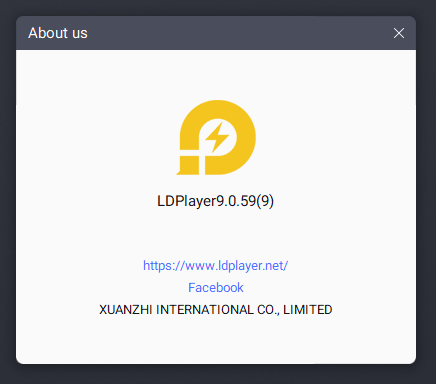Click the About us dialog title
This screenshot has width=436, height=384.
58,33
